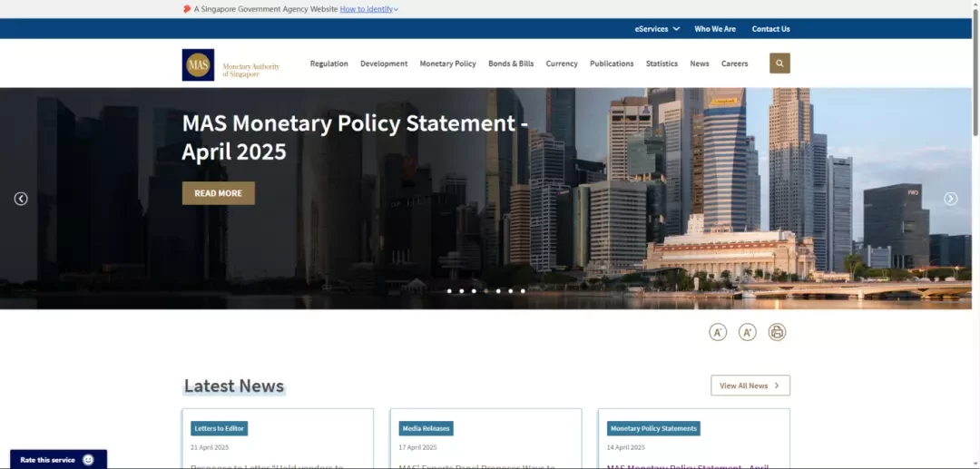Click the 17 April 2025 date text

(417, 447)
